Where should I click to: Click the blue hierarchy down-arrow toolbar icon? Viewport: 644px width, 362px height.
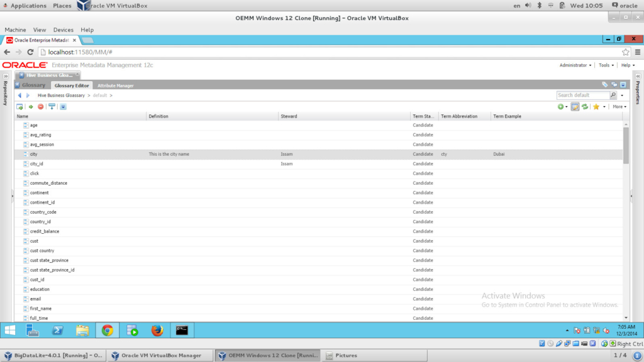click(x=52, y=107)
